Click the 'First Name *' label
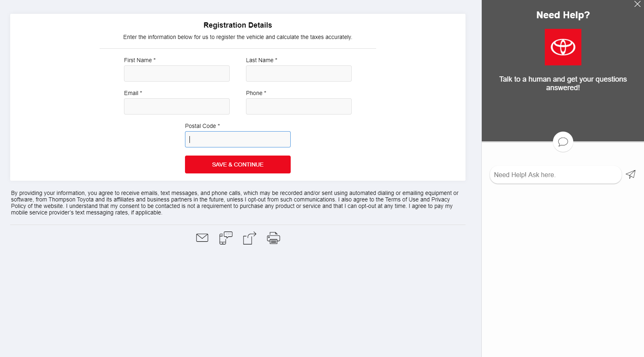The width and height of the screenshot is (644, 357). click(140, 60)
